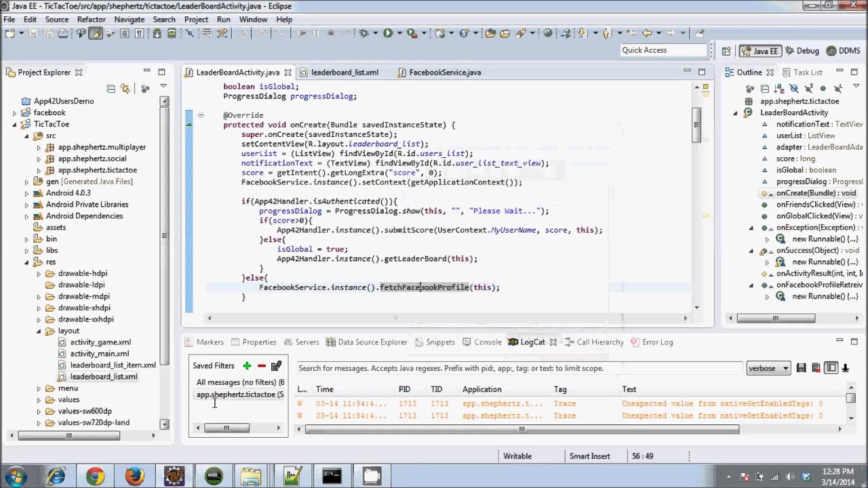Viewport: 868px width, 488px height.
Task: Open the Chrome taskbar icon
Action: [x=95, y=476]
